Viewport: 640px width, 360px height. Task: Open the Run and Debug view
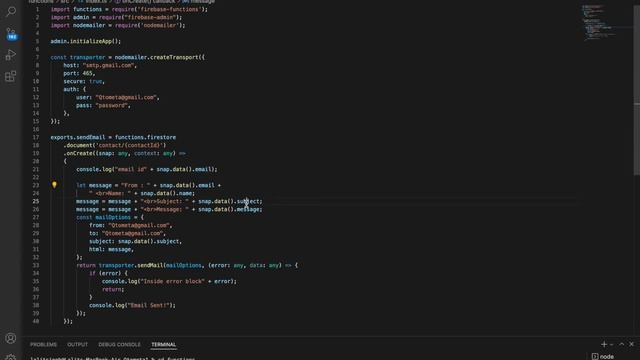click(x=11, y=55)
